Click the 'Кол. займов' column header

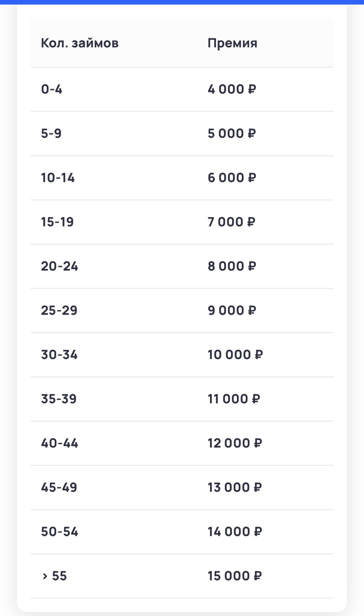[80, 43]
